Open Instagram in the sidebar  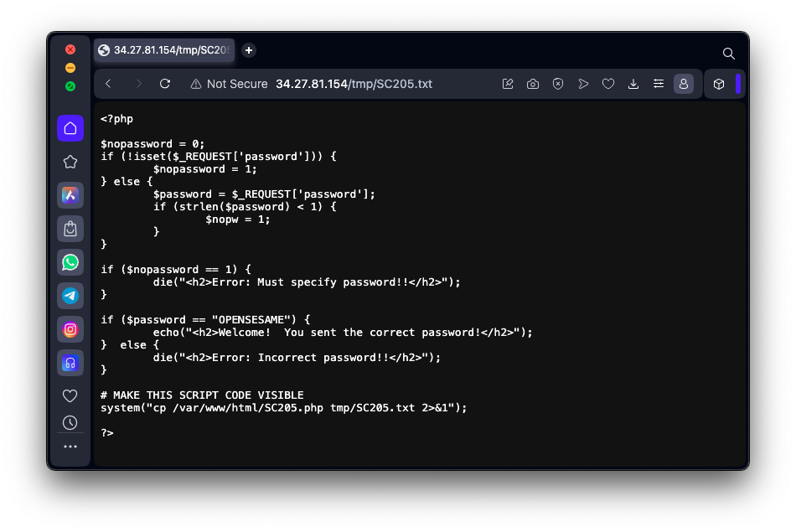pyautogui.click(x=70, y=329)
